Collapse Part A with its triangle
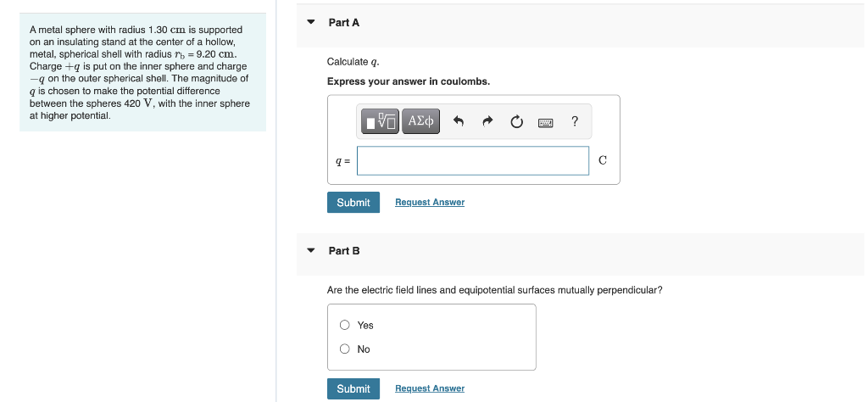 pos(311,22)
